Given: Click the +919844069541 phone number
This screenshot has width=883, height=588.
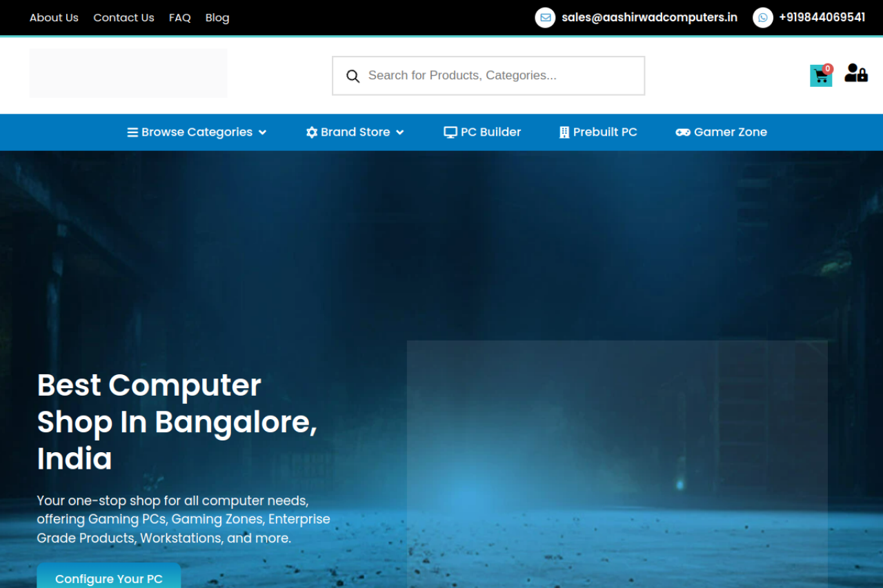Looking at the screenshot, I should (x=822, y=17).
